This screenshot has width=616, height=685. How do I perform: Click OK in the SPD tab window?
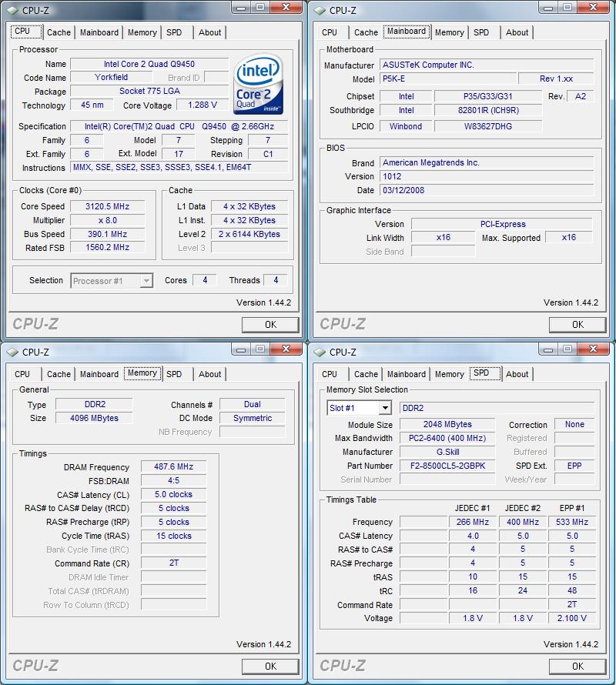(577, 667)
